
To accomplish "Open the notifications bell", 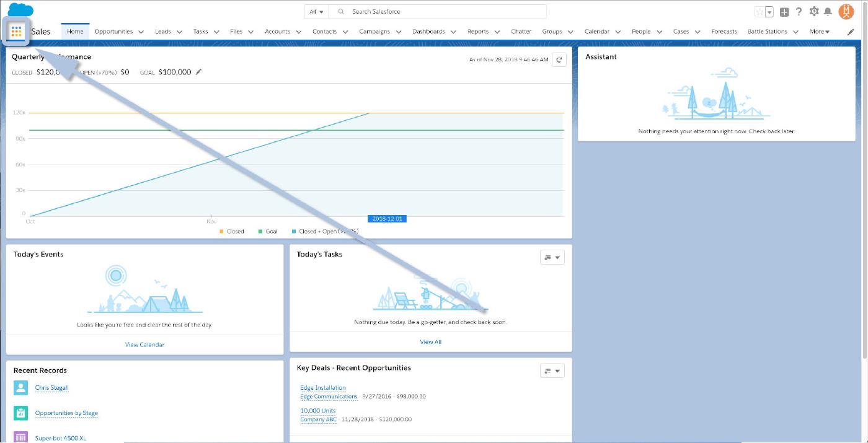I will pos(827,12).
